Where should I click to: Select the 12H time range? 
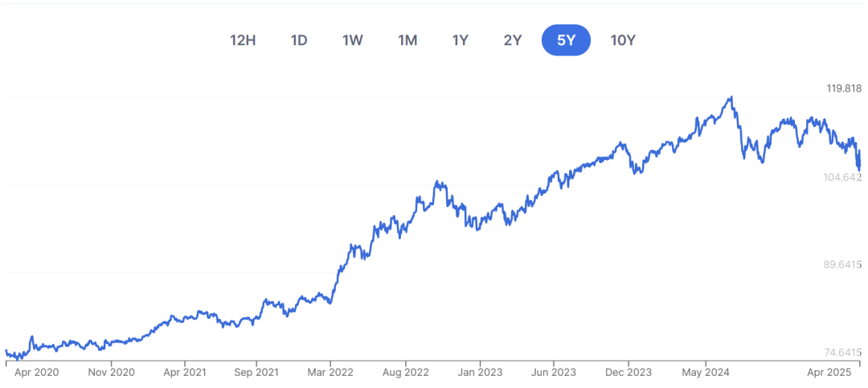pos(243,40)
